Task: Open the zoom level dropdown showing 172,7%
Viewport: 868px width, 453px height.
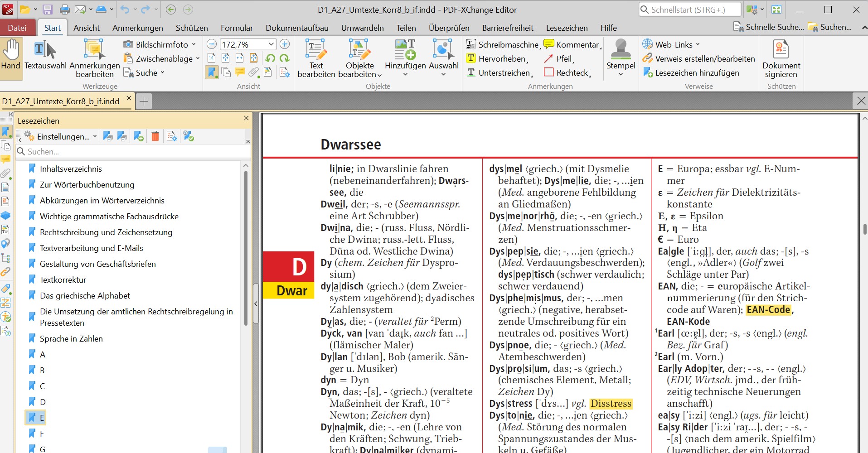Action: (271, 44)
